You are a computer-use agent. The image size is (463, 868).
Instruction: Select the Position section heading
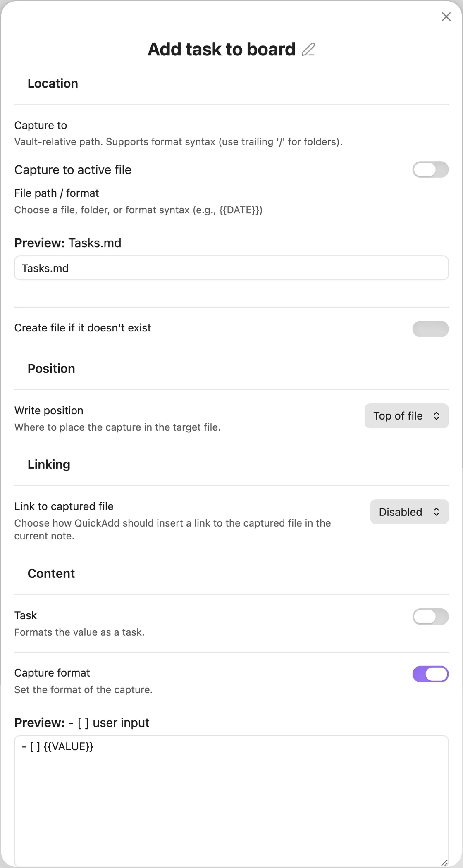51,369
